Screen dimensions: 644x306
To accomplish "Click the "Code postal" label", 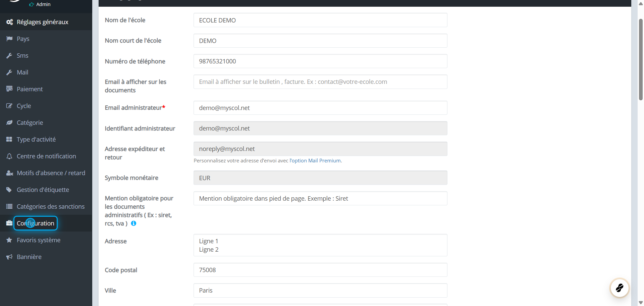I will (121, 270).
